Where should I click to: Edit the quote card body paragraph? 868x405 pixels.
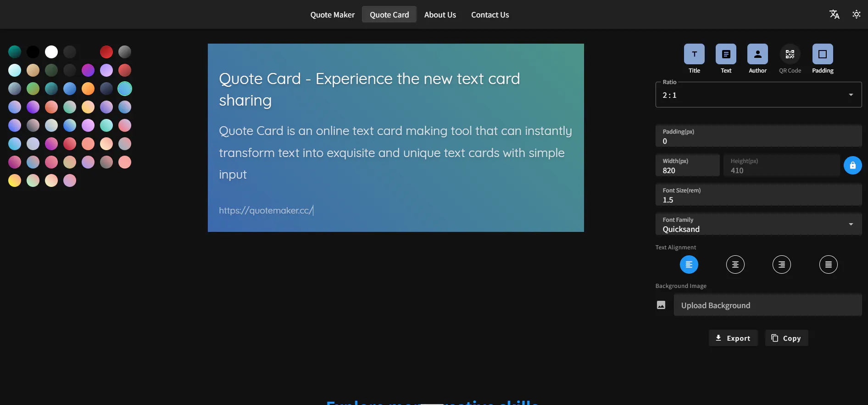(x=395, y=152)
